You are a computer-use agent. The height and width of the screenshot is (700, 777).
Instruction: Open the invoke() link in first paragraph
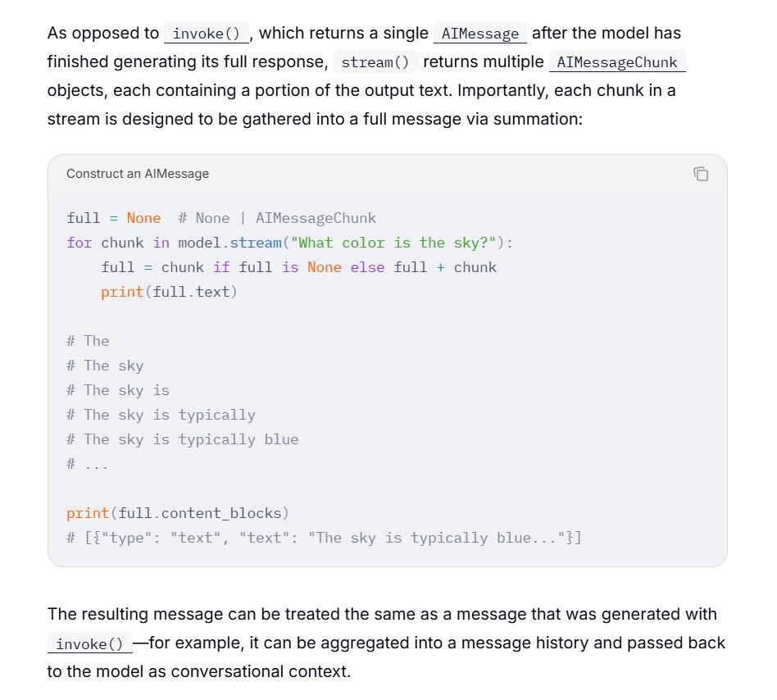click(x=207, y=33)
